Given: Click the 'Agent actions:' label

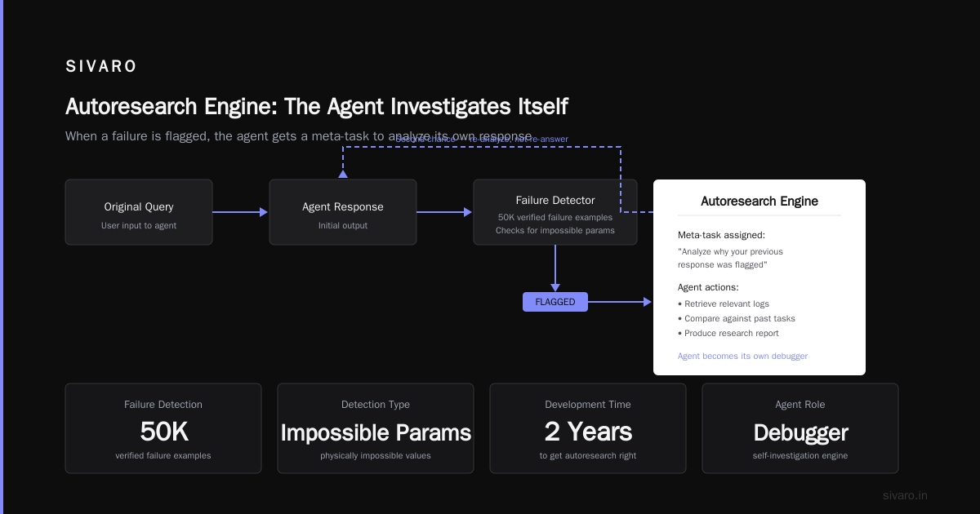Looking at the screenshot, I should pyautogui.click(x=708, y=287).
